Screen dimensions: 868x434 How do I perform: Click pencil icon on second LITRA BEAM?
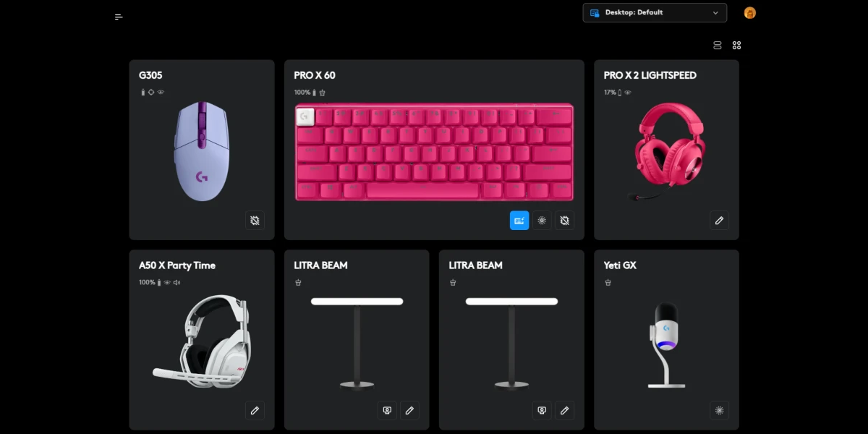[x=564, y=410]
